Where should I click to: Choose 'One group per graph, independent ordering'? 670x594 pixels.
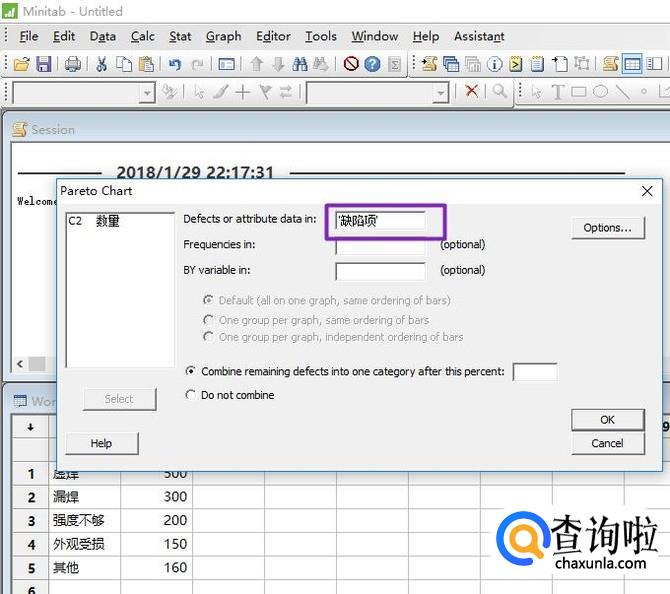208,337
